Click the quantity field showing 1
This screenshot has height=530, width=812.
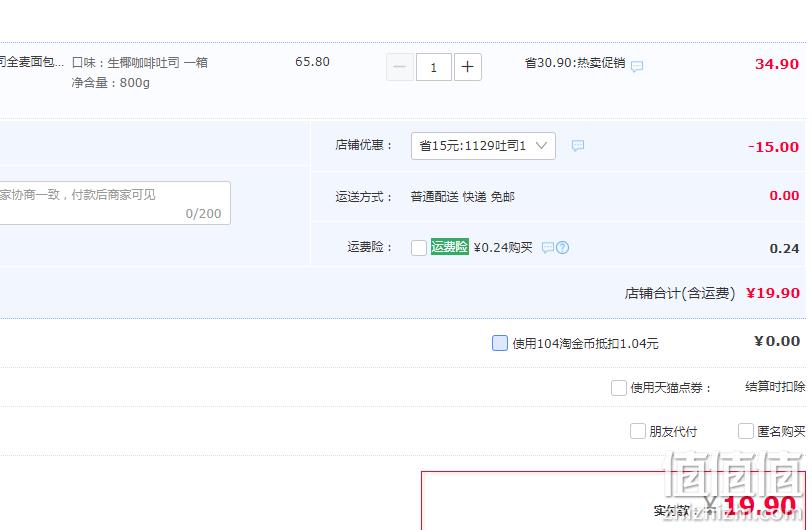[x=433, y=67]
